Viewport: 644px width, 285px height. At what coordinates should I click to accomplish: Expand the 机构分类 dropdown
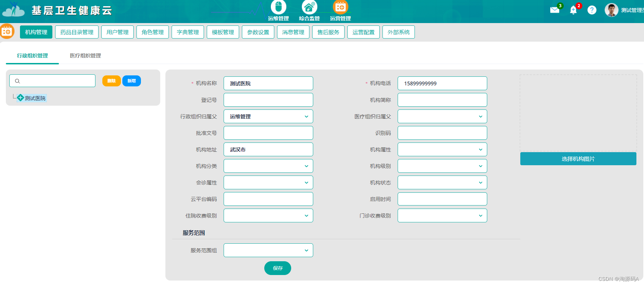coord(268,166)
